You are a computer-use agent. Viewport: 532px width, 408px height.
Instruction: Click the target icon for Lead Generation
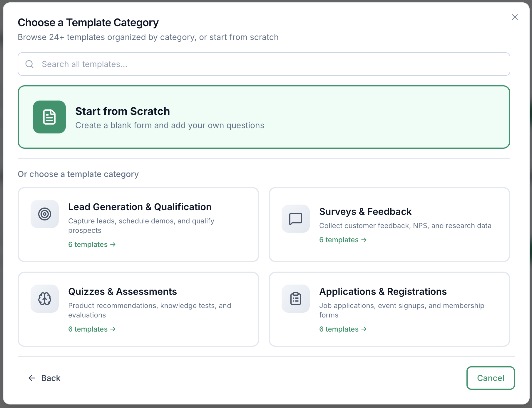point(45,214)
